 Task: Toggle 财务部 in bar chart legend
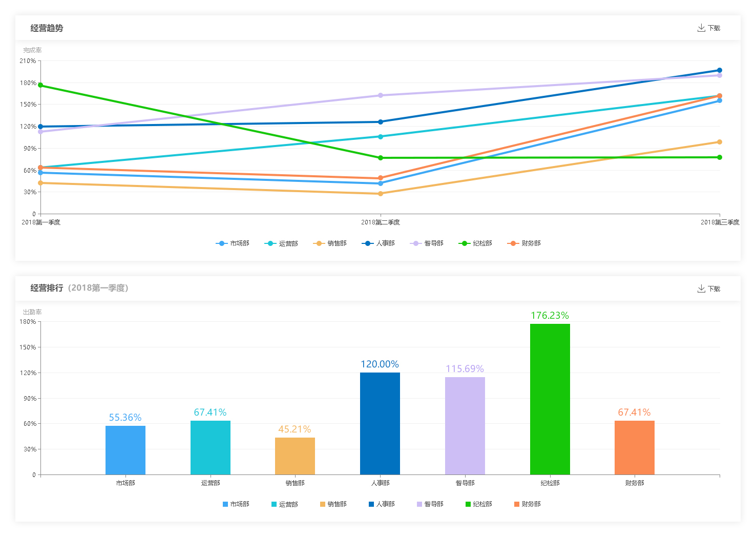point(527,504)
